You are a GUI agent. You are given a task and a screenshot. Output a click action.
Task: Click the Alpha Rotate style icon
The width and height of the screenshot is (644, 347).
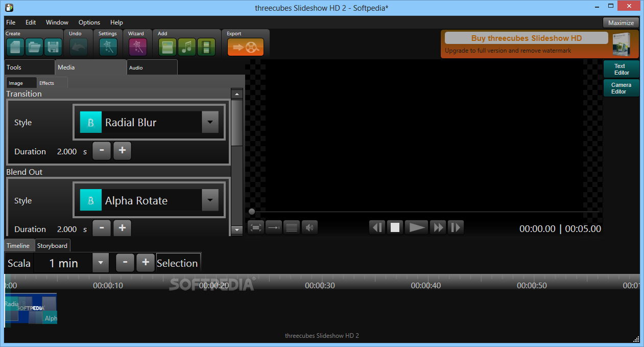[x=91, y=200]
